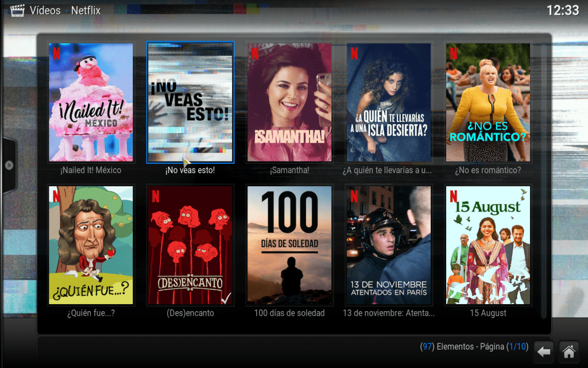The height and width of the screenshot is (368, 588).
Task: Expand the left side panel handle
Action: pyautogui.click(x=9, y=165)
